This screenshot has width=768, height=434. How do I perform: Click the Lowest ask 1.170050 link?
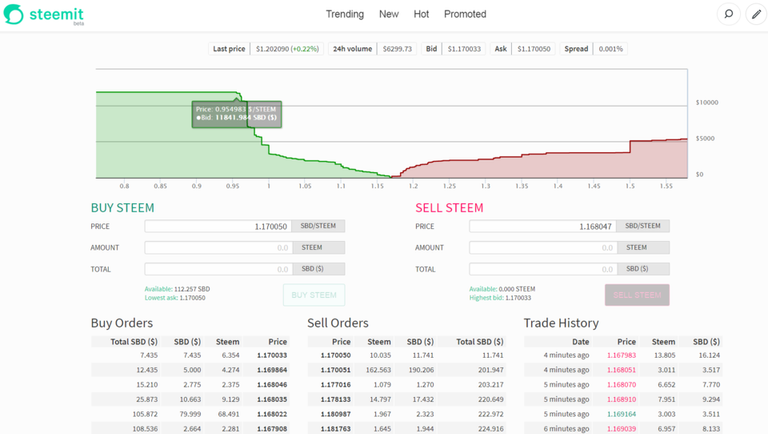coord(175,298)
